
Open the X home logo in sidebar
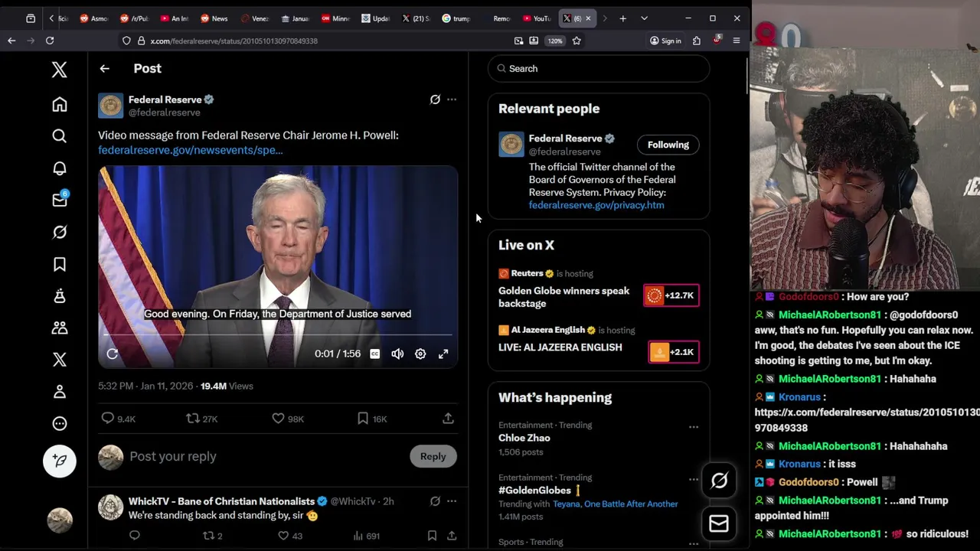60,70
